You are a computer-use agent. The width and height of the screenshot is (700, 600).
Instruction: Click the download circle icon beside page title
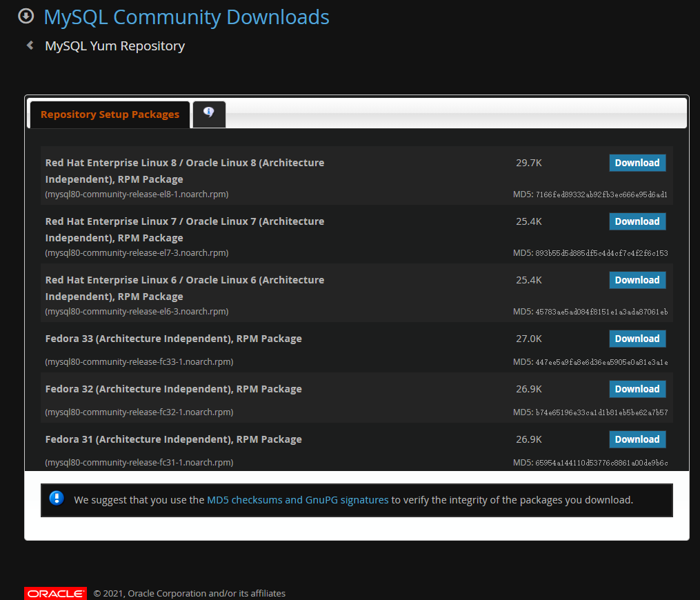pyautogui.click(x=26, y=16)
